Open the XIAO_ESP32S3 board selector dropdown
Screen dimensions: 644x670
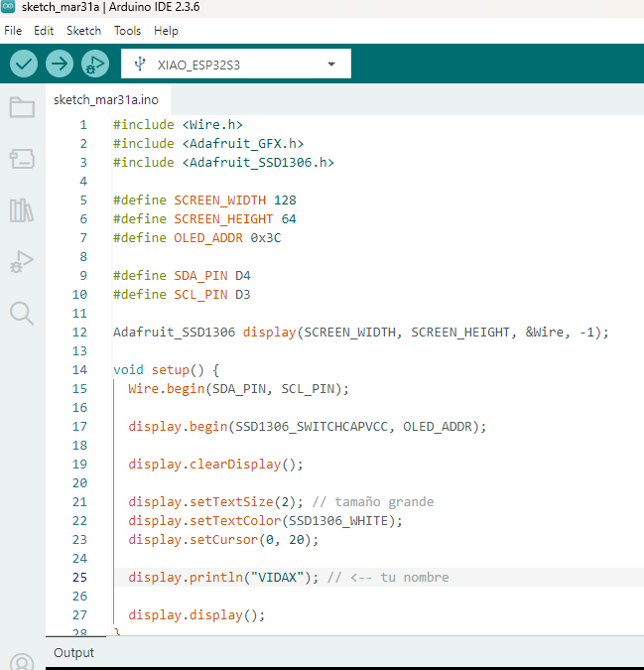(236, 64)
